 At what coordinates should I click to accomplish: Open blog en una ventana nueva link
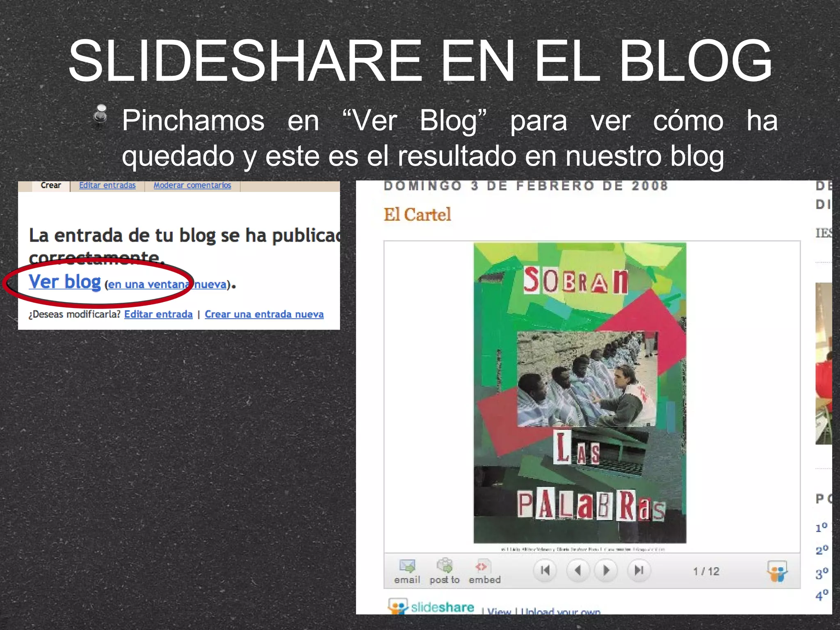coord(167,284)
